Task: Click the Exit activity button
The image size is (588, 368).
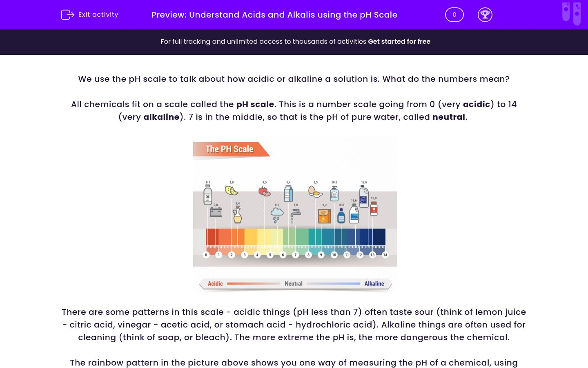Action: point(98,15)
